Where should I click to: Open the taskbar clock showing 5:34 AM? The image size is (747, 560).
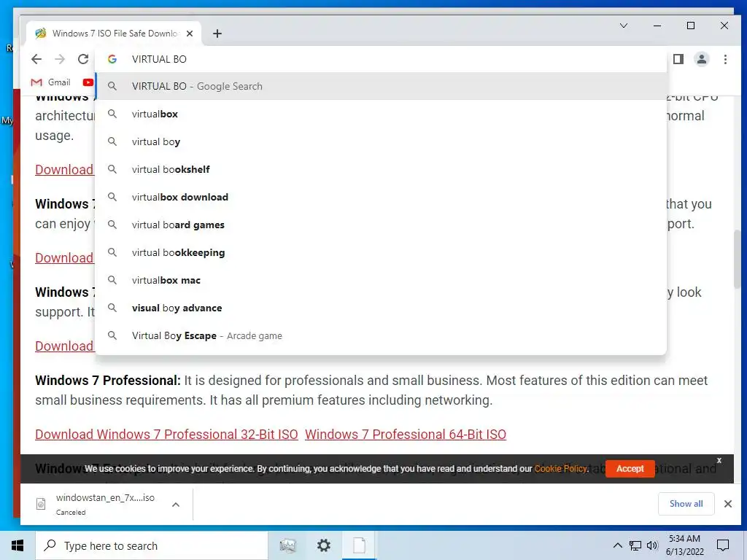pyautogui.click(x=684, y=545)
